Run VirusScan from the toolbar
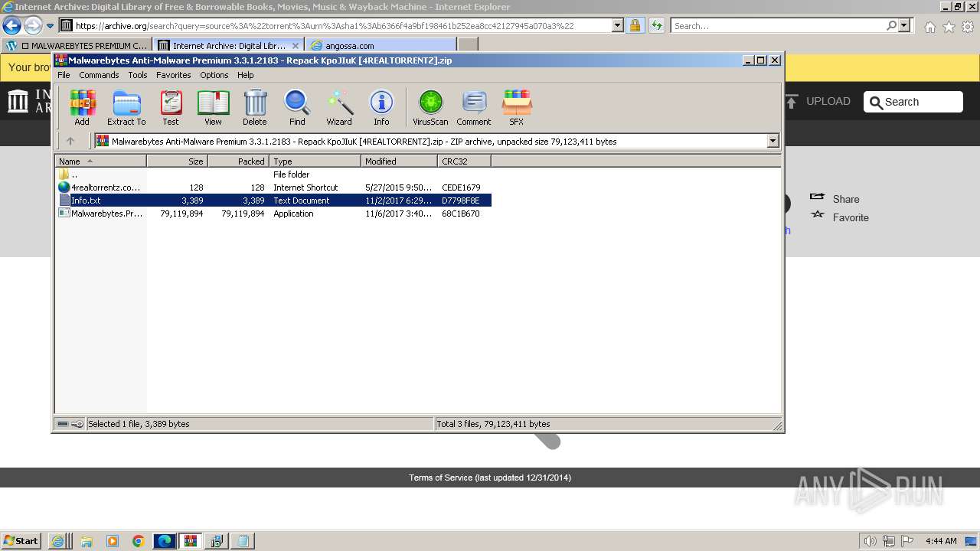Viewport: 980px width, 551px height. 430,107
